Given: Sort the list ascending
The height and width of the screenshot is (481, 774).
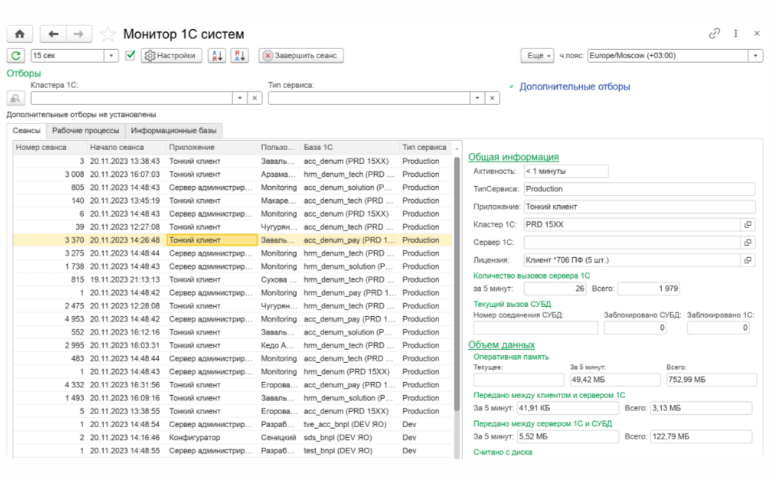Looking at the screenshot, I should pos(217,56).
